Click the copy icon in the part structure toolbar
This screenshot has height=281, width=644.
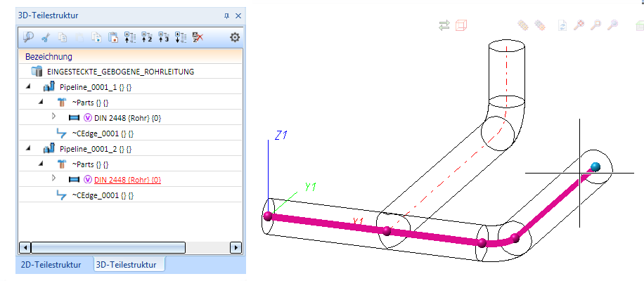click(63, 38)
